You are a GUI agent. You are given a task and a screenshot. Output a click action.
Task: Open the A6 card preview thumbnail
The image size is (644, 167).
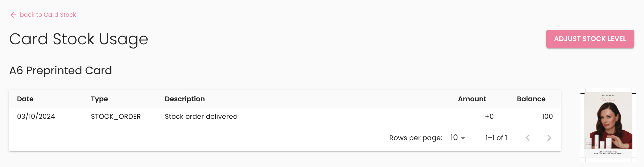608,125
